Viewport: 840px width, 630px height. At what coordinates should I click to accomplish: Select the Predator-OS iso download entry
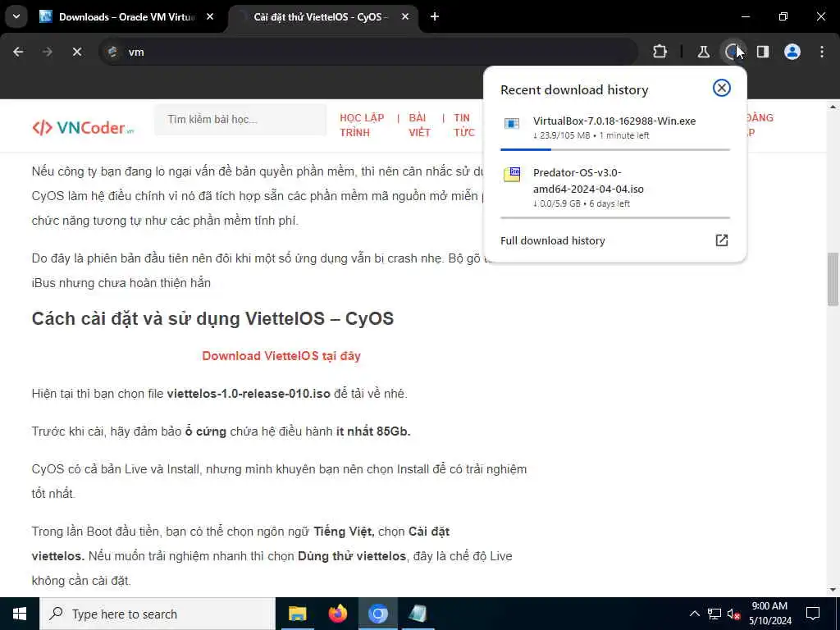click(615, 189)
